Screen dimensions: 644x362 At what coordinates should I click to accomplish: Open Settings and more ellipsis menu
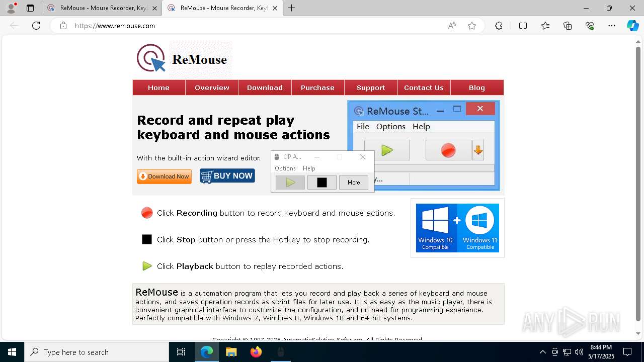click(612, 26)
